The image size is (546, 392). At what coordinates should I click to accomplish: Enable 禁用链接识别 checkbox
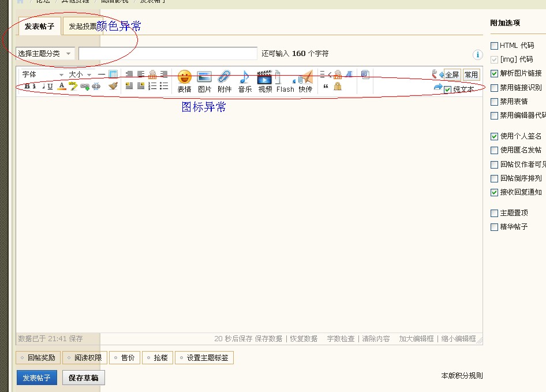[x=494, y=88]
